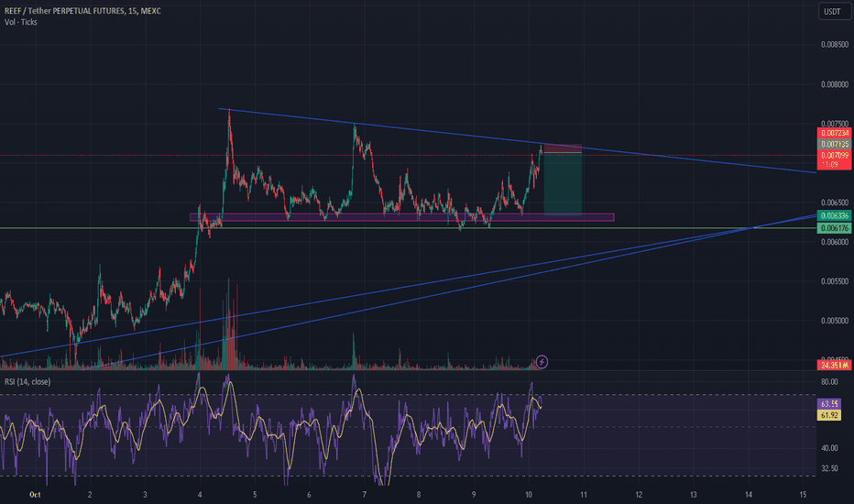Viewport: 854px width, 504px height.
Task: Select the red stop-loss area of short position
Action: coord(563,148)
